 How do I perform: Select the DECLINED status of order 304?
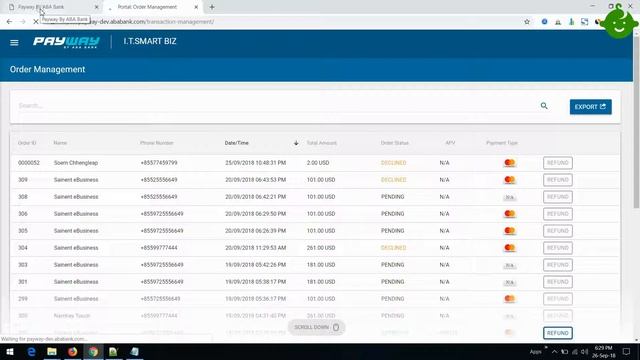pos(393,248)
